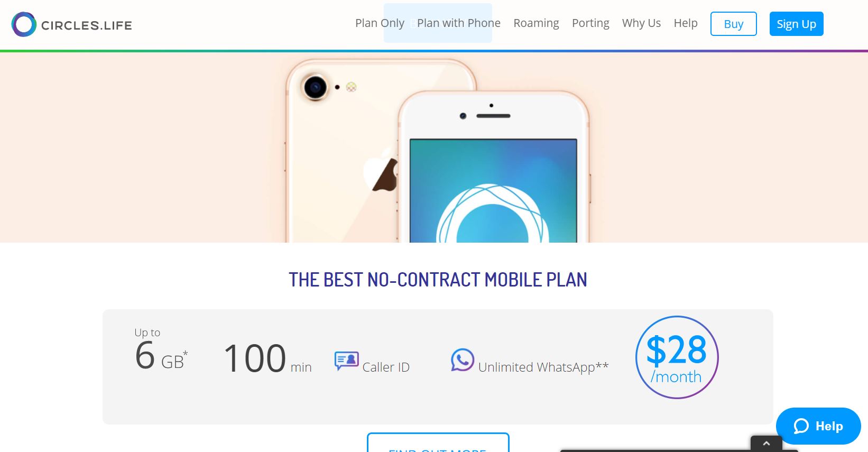Click the CIRCLES.LIFE brand text
The width and height of the screenshot is (868, 452).
[87, 25]
